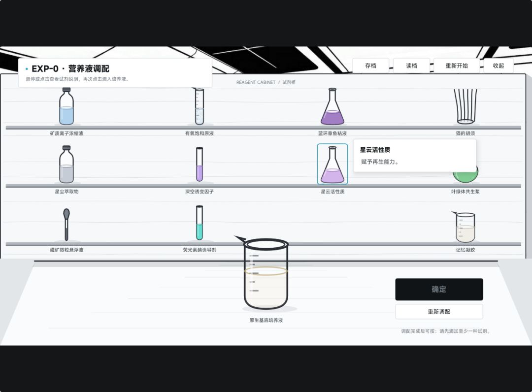This screenshot has height=392, width=532.
Task: Click the 荧光素酶诱导剂 label text
Action: point(199,250)
